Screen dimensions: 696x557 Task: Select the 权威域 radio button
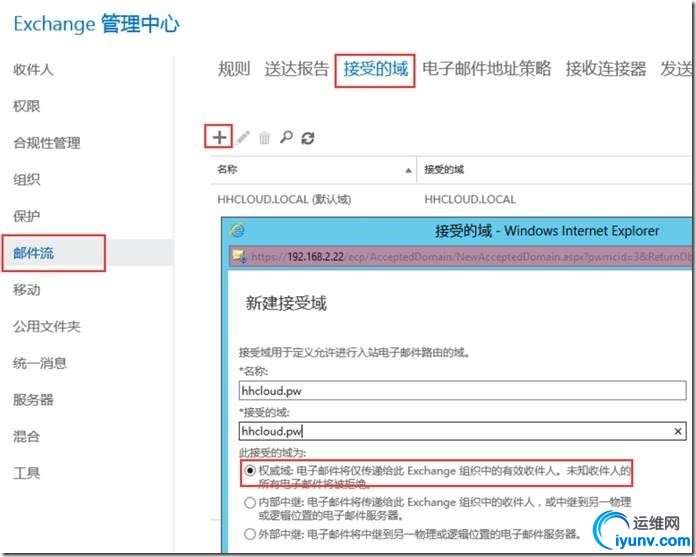[250, 470]
